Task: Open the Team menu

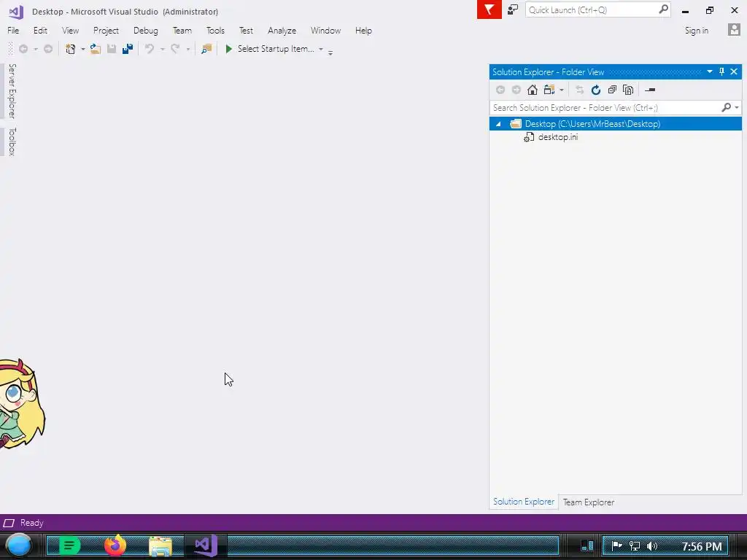Action: click(x=182, y=31)
